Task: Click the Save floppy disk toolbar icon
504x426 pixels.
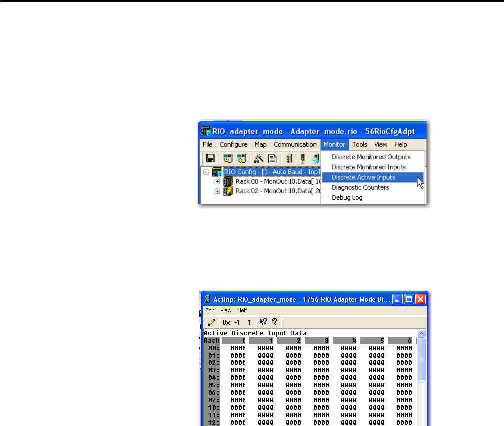Action: click(x=210, y=158)
